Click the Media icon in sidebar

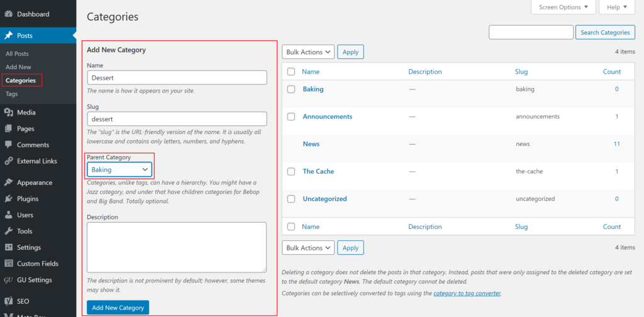(8, 113)
